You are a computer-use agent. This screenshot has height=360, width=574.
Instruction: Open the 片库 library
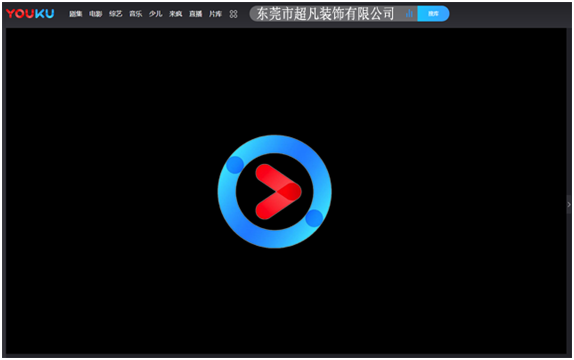(x=215, y=14)
